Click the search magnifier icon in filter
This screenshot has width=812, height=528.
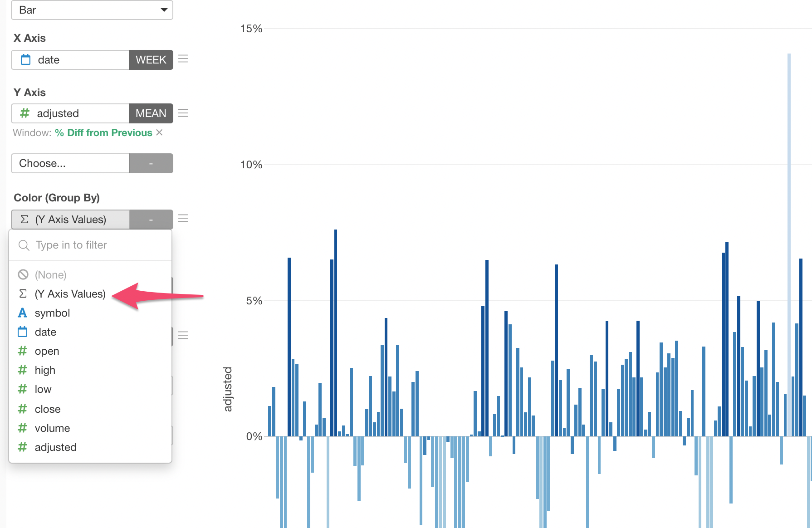(24, 245)
